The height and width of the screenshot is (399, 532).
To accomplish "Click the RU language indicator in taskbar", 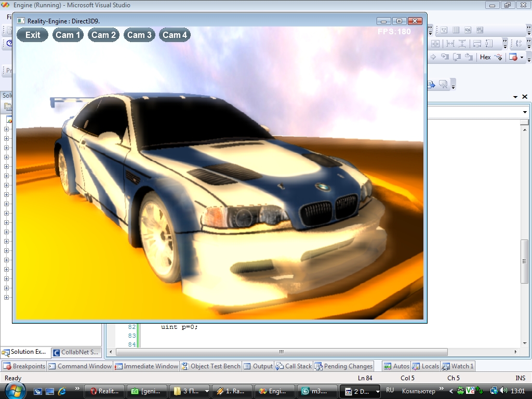I will [390, 390].
